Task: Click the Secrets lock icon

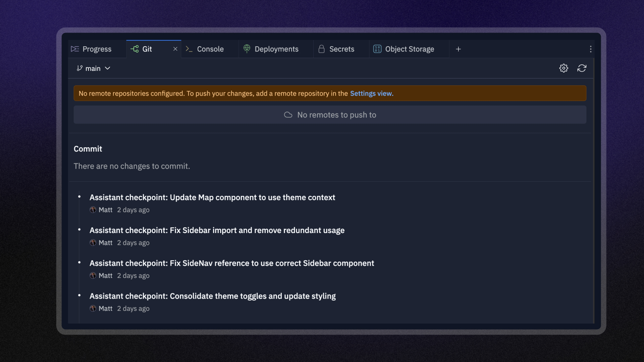Action: pyautogui.click(x=321, y=49)
